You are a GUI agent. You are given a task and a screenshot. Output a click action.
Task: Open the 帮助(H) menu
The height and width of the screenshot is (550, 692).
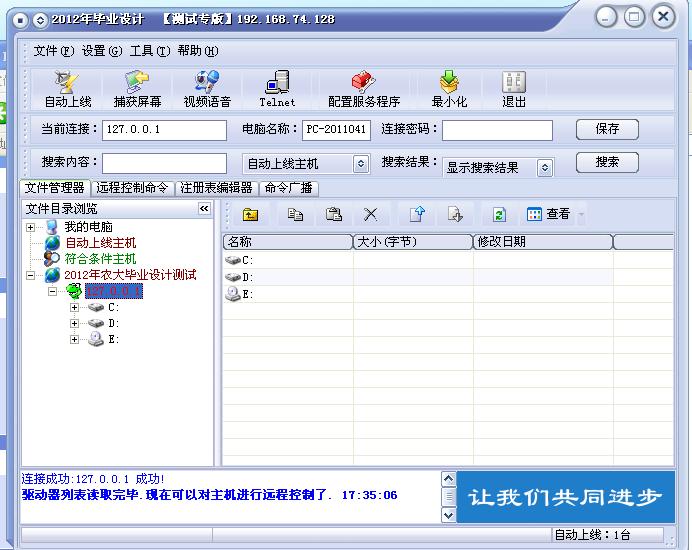point(198,51)
